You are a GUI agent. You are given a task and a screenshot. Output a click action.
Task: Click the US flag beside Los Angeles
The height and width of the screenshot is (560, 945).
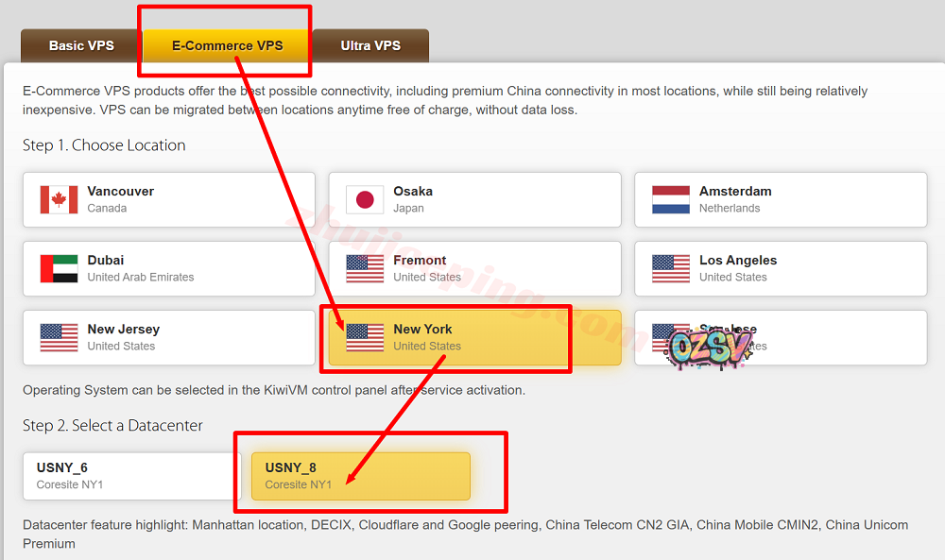point(671,268)
